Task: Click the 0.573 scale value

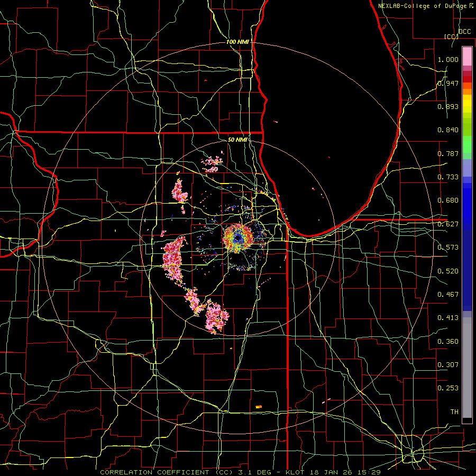Action: (448, 248)
